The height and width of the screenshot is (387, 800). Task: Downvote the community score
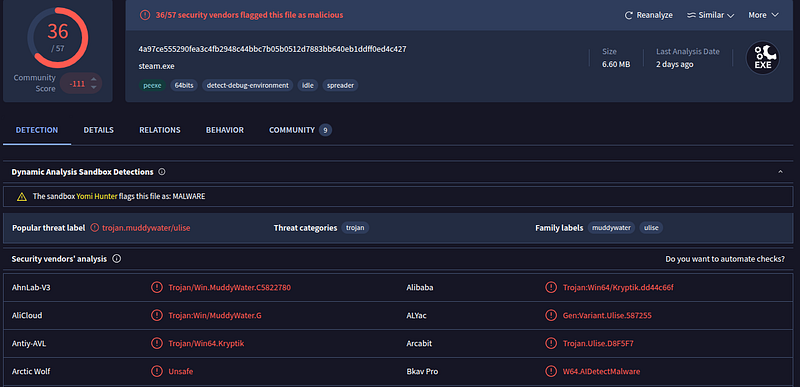pos(93,87)
